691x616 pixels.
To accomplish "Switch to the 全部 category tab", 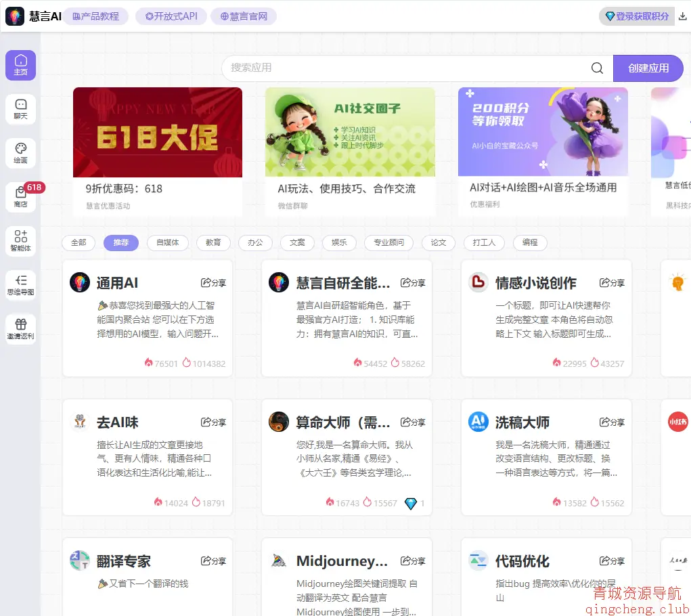I will point(78,242).
